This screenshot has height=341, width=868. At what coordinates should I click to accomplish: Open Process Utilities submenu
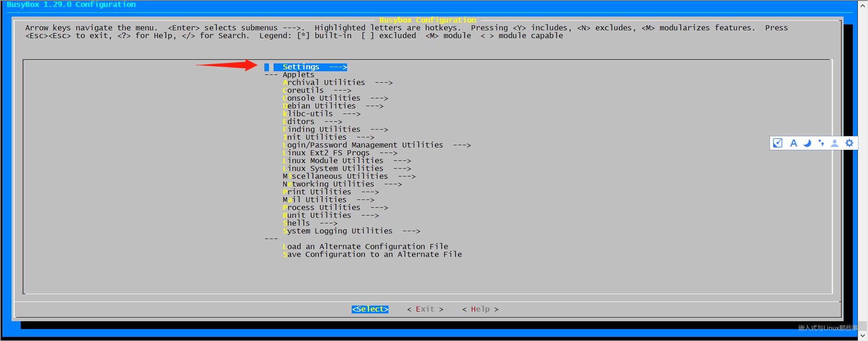click(x=335, y=208)
